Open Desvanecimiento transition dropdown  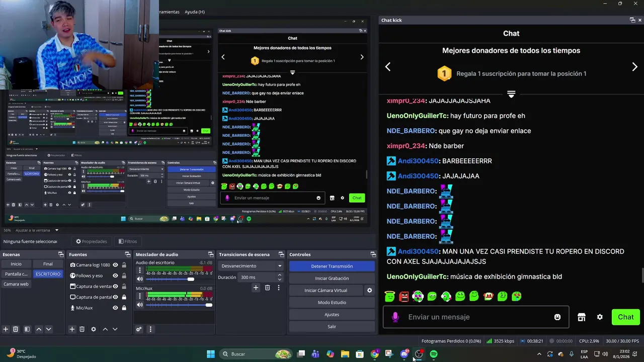tap(252, 266)
